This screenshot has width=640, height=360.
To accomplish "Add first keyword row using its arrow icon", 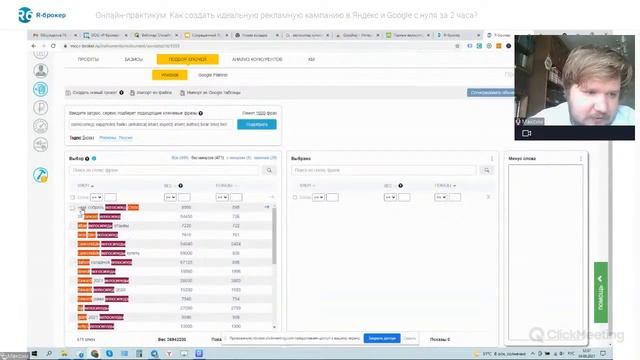I will coord(267,207).
